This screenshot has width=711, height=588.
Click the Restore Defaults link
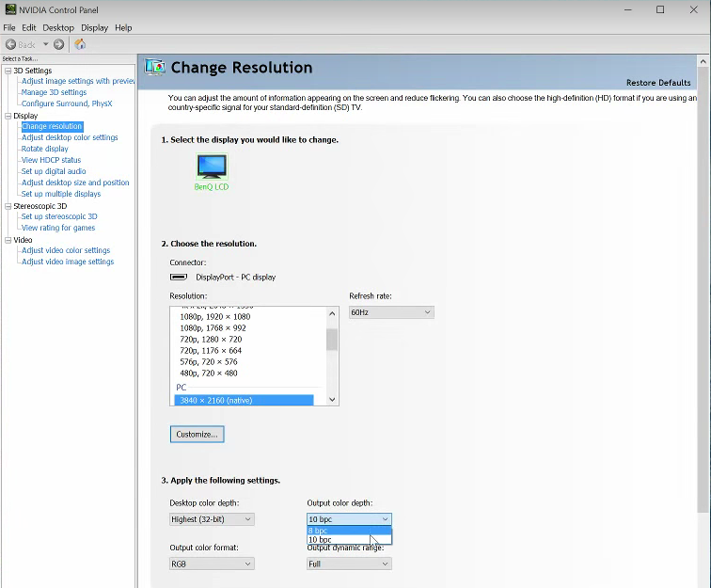click(x=657, y=83)
